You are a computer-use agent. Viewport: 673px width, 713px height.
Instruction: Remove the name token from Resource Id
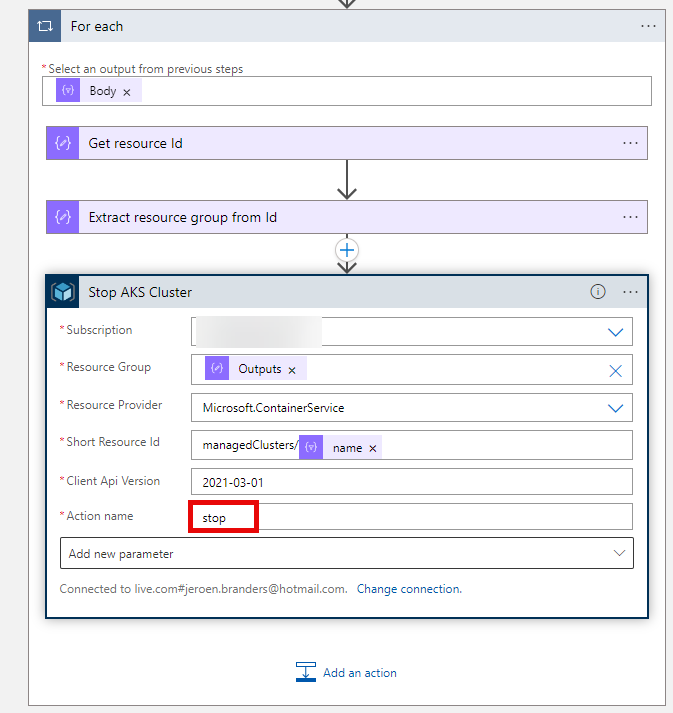[373, 449]
